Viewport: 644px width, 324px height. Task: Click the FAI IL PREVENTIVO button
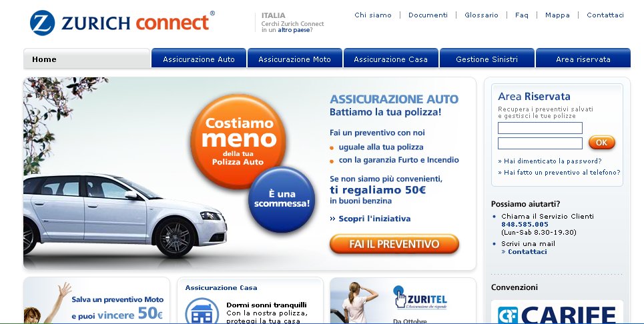[x=394, y=244]
